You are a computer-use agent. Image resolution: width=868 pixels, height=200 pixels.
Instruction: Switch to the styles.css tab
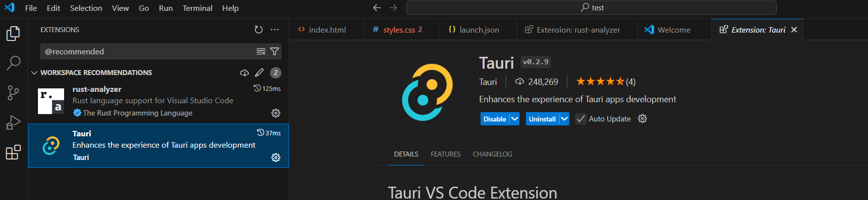coord(401,30)
